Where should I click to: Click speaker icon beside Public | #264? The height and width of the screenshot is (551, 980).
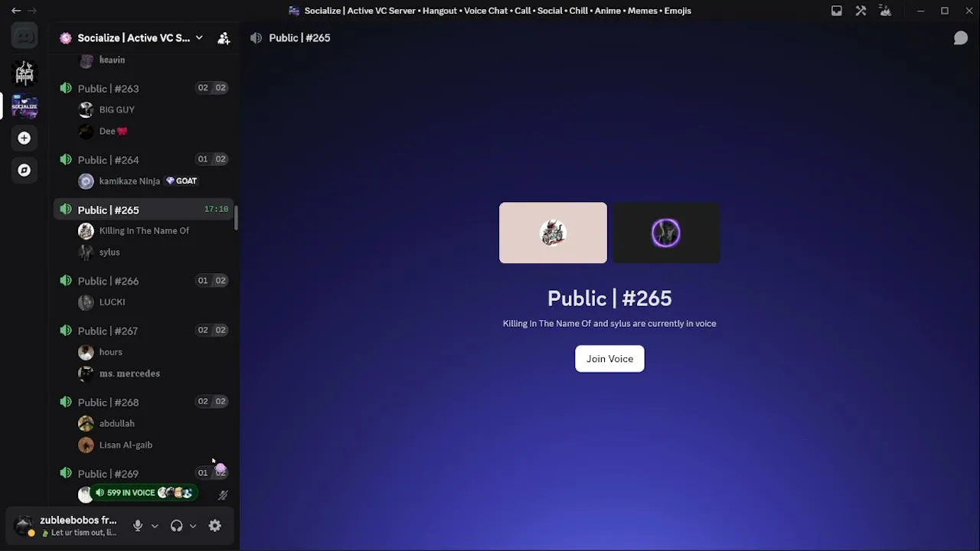pyautogui.click(x=66, y=159)
